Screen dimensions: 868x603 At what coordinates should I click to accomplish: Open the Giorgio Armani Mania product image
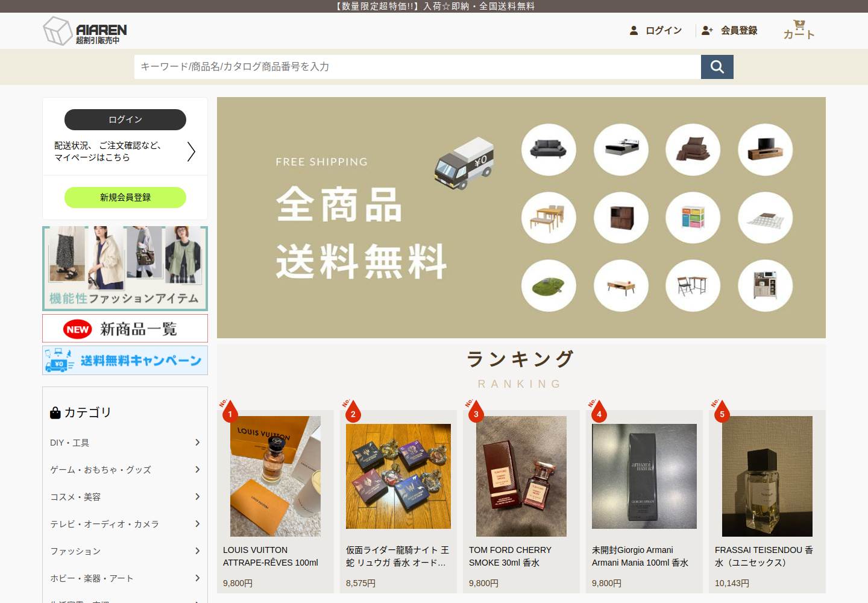coord(644,476)
